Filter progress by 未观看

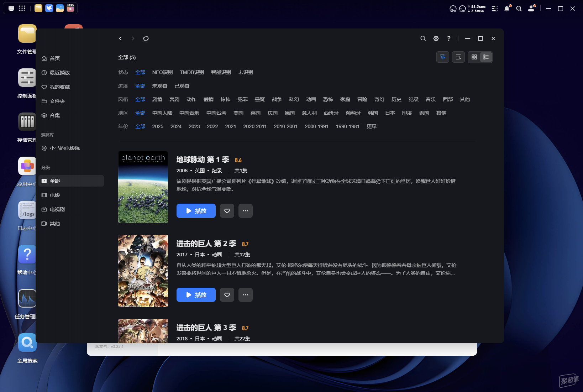click(x=160, y=86)
